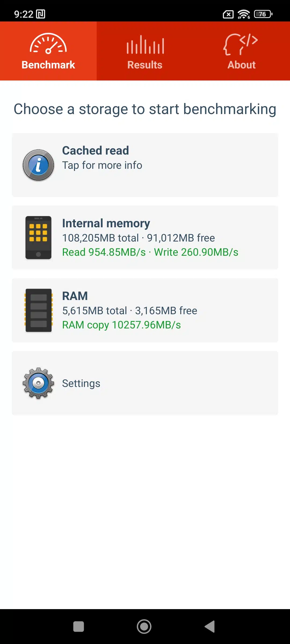Tap "Tap for more info" text
This screenshot has width=290, height=644.
[x=102, y=165]
